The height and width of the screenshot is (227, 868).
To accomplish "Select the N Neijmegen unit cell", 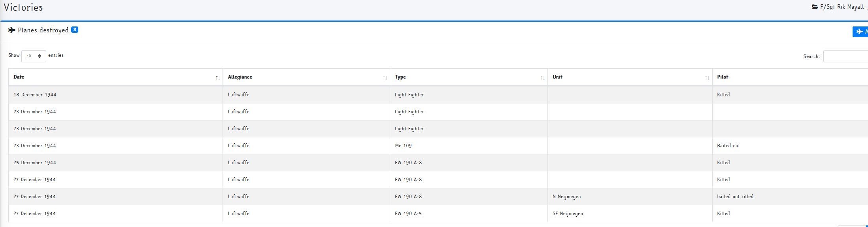I will coord(566,197).
